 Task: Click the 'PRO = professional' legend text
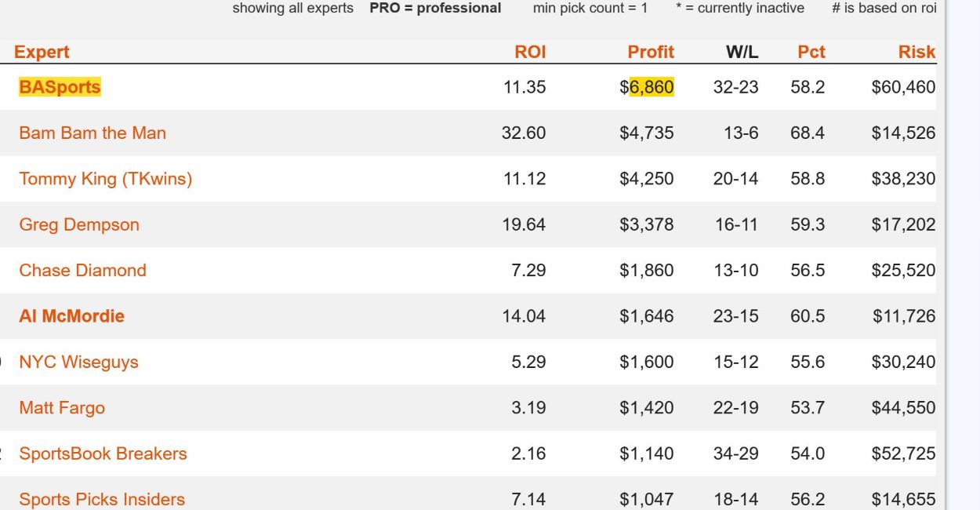point(435,9)
